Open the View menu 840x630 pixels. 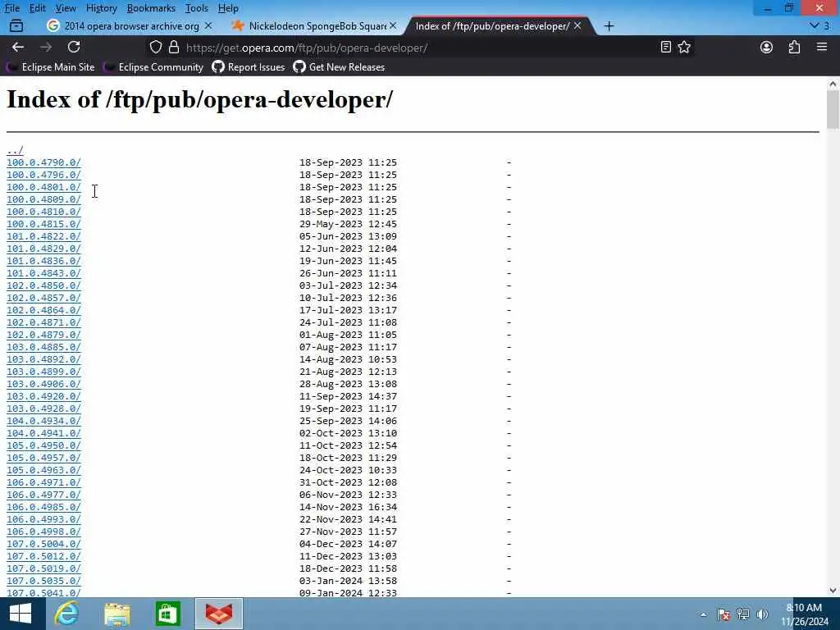pyautogui.click(x=66, y=8)
